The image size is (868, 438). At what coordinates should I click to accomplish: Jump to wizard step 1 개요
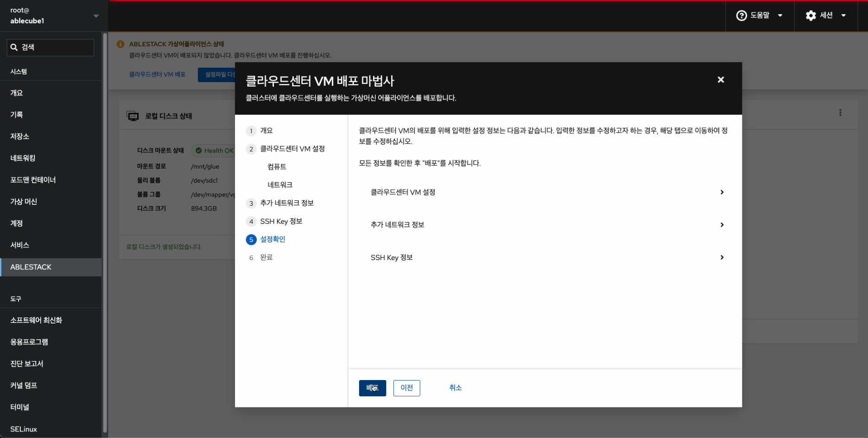pyautogui.click(x=266, y=131)
